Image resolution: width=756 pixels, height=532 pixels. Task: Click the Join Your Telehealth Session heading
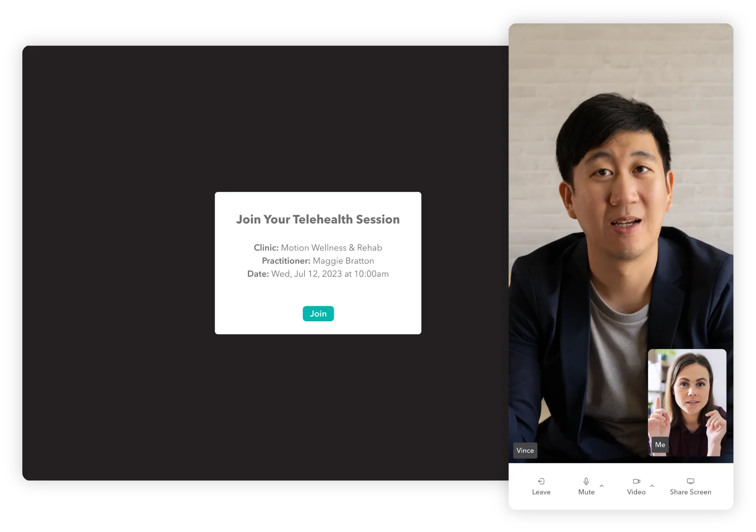pyautogui.click(x=318, y=219)
